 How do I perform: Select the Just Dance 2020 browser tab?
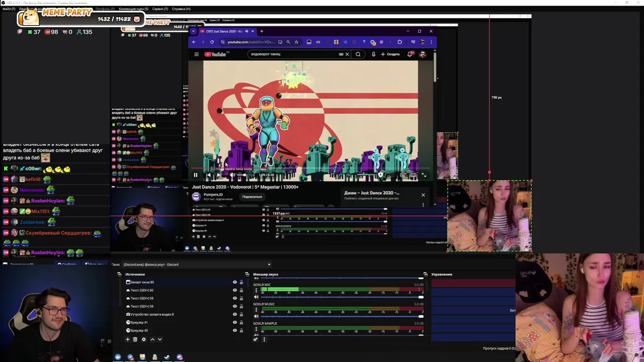coord(227,31)
